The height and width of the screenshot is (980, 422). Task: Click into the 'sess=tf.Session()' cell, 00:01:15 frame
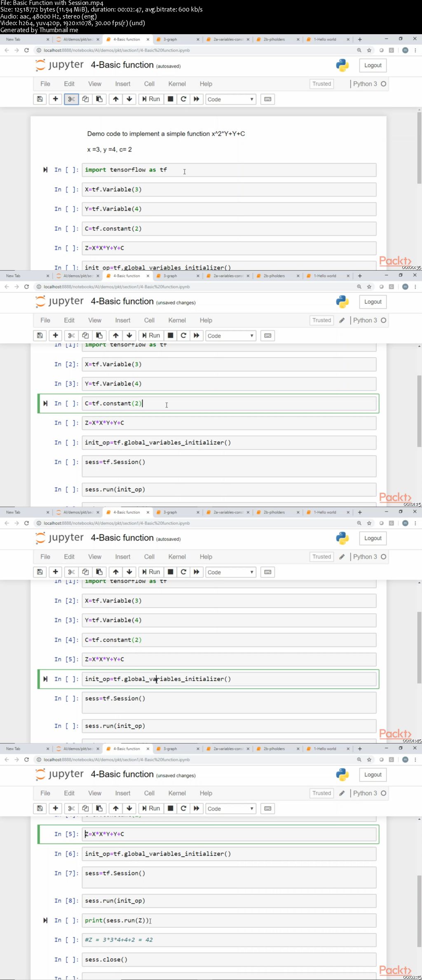click(229, 466)
